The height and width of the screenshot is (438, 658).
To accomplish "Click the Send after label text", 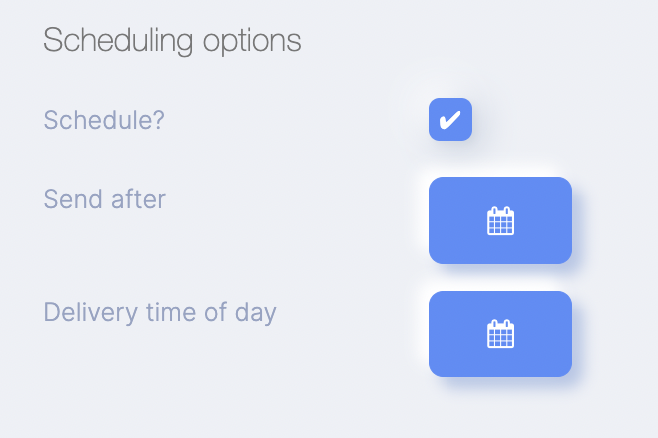I will pyautogui.click(x=104, y=199).
